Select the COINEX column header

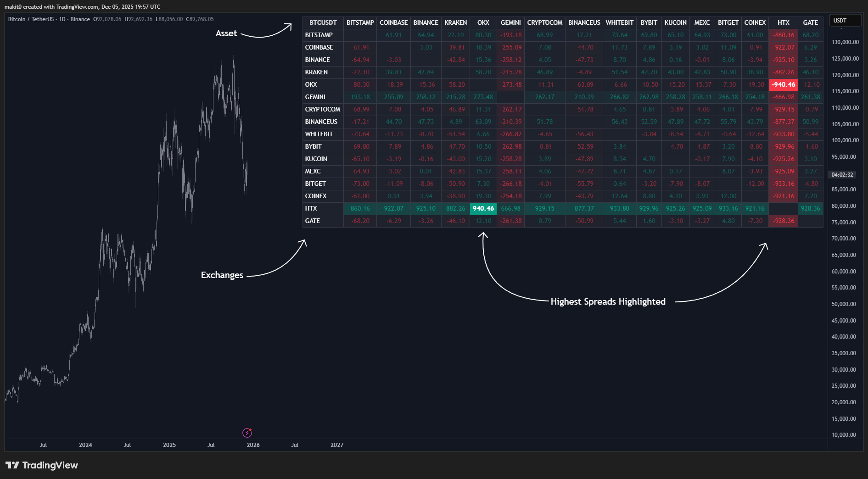(755, 22)
